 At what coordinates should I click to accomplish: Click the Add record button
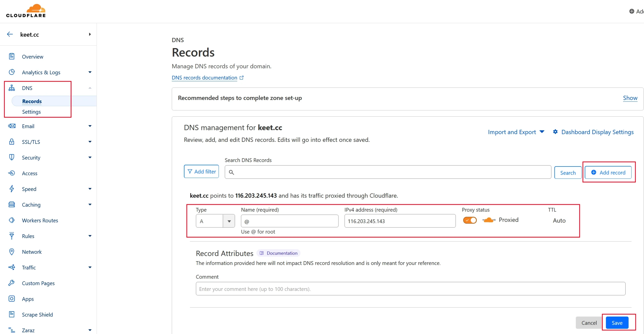click(608, 173)
